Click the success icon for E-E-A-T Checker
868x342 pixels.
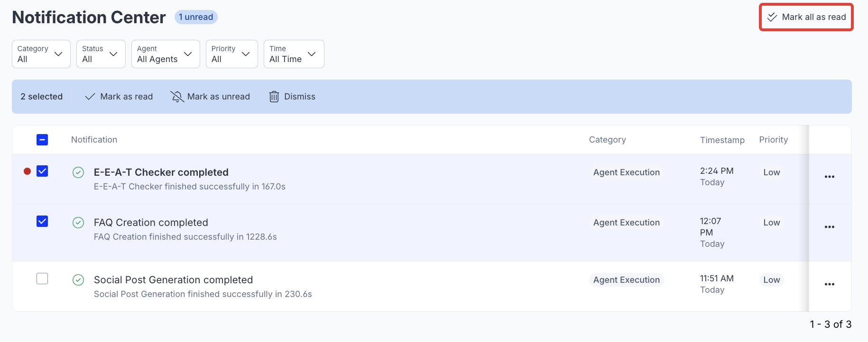78,172
